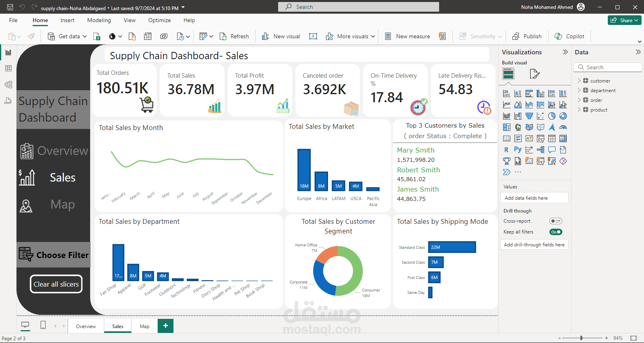This screenshot has height=343, width=644.
Task: Open the Get data dropdown arrow
Action: 85,36
